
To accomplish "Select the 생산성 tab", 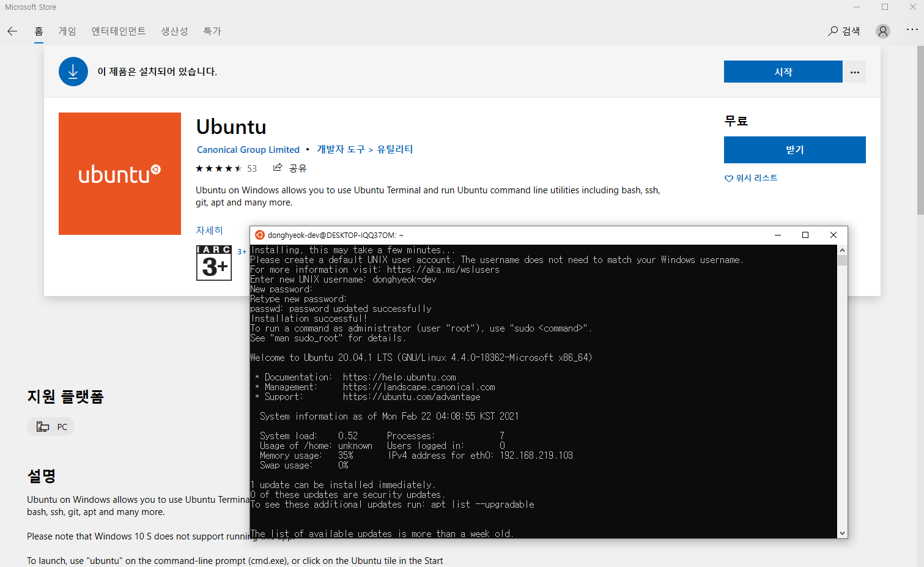I will coord(174,31).
